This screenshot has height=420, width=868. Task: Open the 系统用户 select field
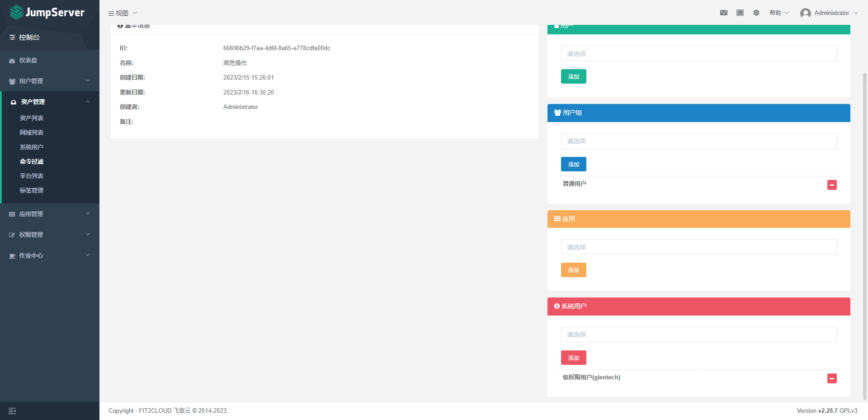[x=698, y=335]
